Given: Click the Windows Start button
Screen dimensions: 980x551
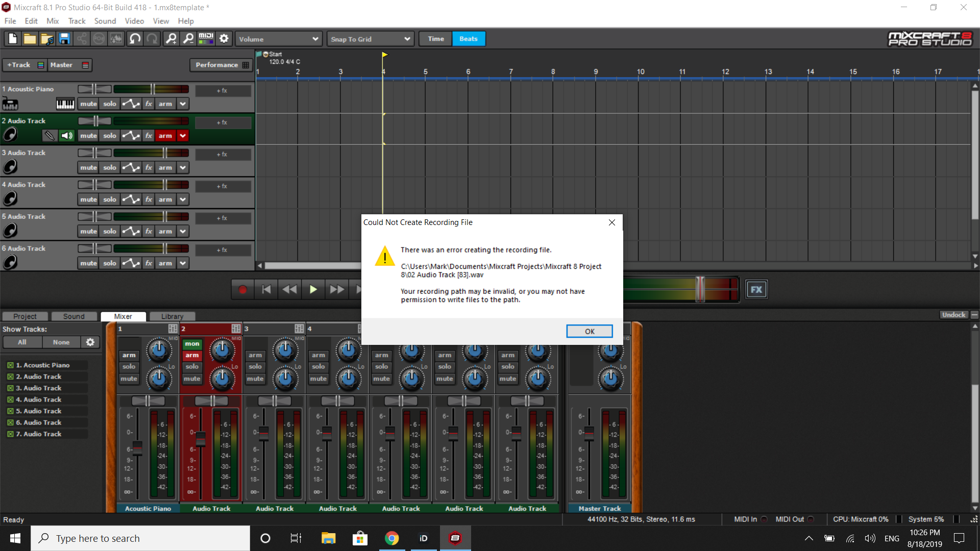Looking at the screenshot, I should [x=15, y=538].
